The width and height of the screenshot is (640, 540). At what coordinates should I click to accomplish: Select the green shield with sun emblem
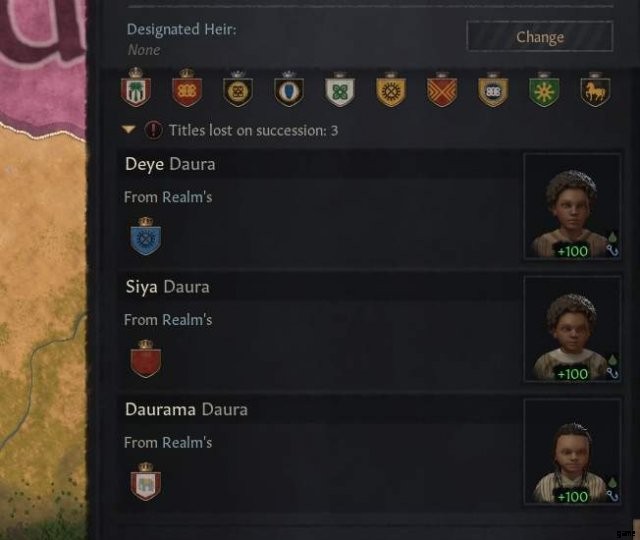(544, 89)
